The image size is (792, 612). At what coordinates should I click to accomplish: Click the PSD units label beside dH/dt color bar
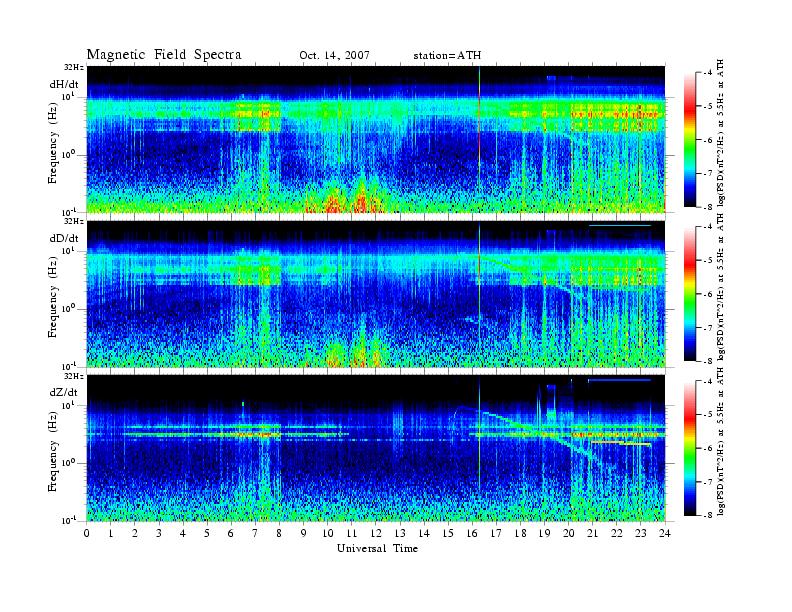(x=721, y=133)
